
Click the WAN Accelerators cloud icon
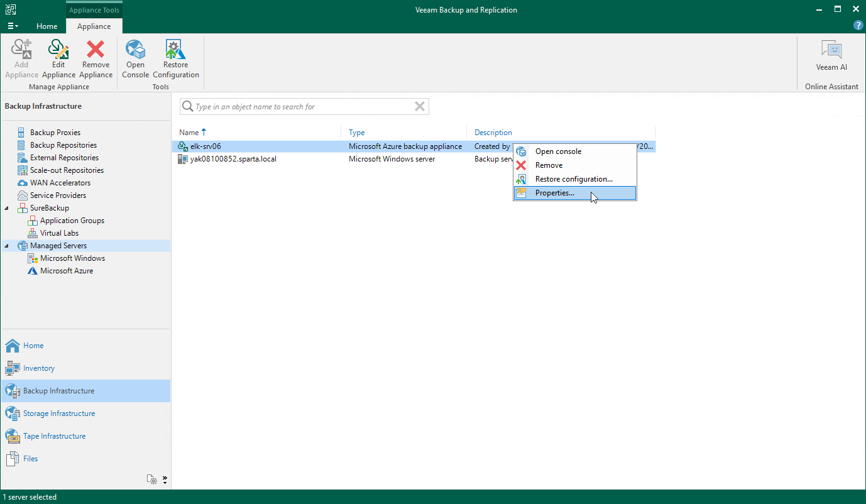23,183
